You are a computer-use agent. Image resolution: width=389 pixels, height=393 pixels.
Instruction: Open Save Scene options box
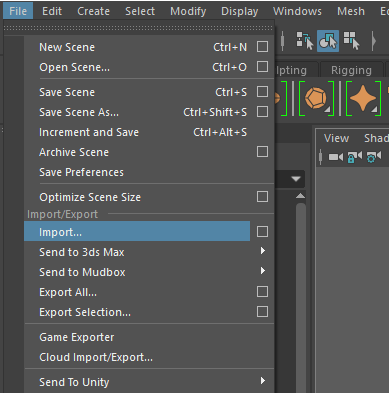262,92
